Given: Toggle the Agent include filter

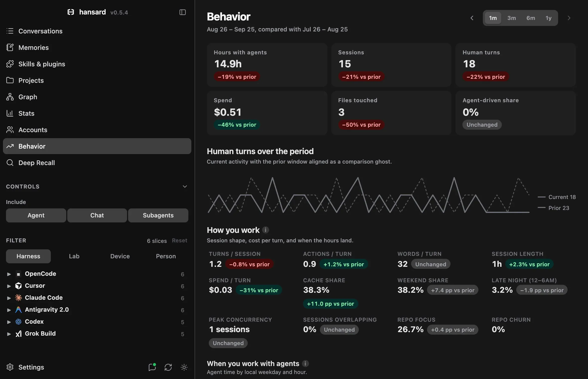Looking at the screenshot, I should (x=36, y=215).
